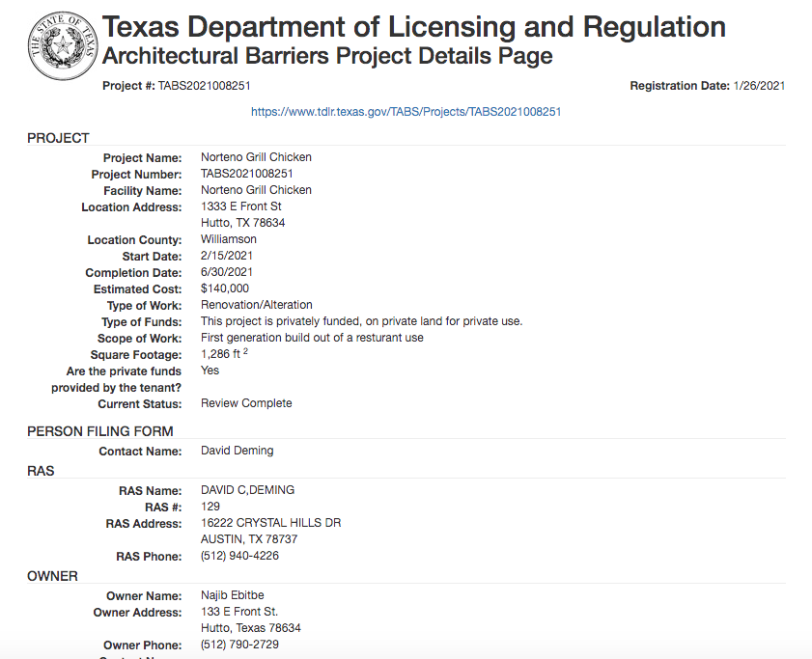Image resolution: width=812 pixels, height=659 pixels.
Task: Click the Completion Date value 6/30/2021
Action: (227, 272)
